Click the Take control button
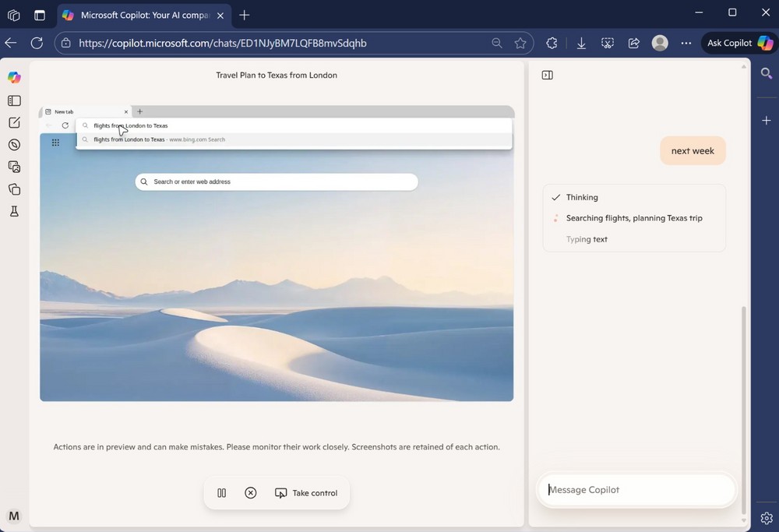 pos(306,493)
